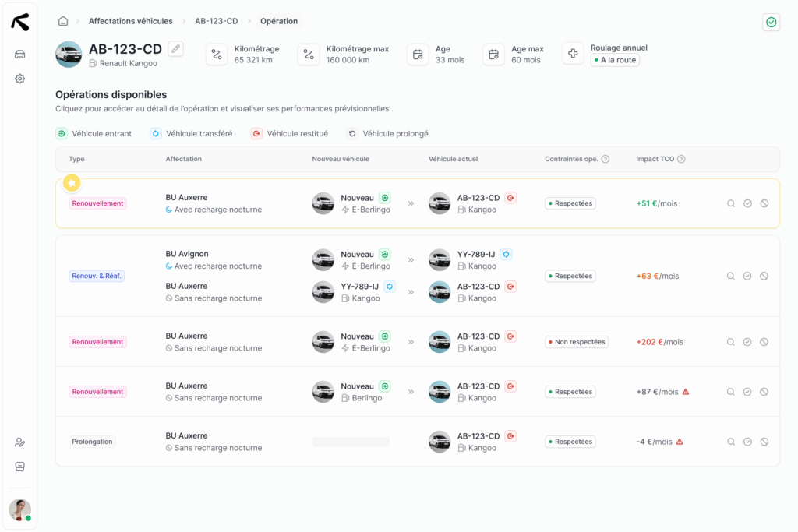Reject the Prolongation operation with ban icon
Viewport: 798px width, 532px height.
[x=764, y=442]
